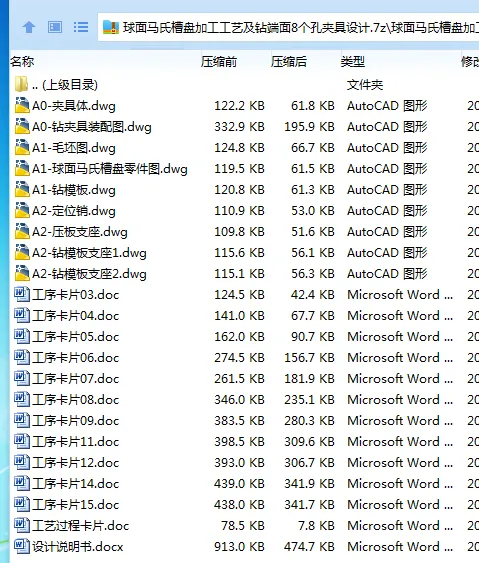Click file name A0-钻夹具装配图.dwg
Viewport: 479px width, 563px height.
(x=92, y=127)
